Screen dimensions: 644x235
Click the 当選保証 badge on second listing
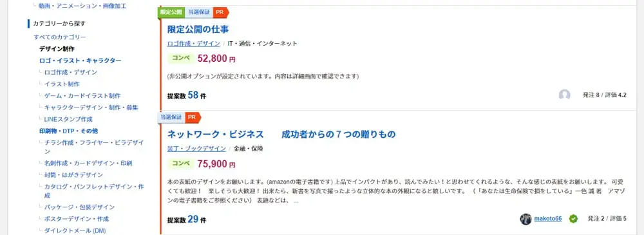tap(171, 117)
